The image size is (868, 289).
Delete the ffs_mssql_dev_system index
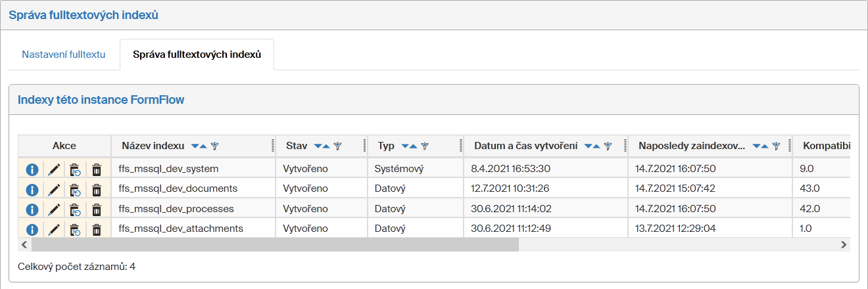(97, 169)
